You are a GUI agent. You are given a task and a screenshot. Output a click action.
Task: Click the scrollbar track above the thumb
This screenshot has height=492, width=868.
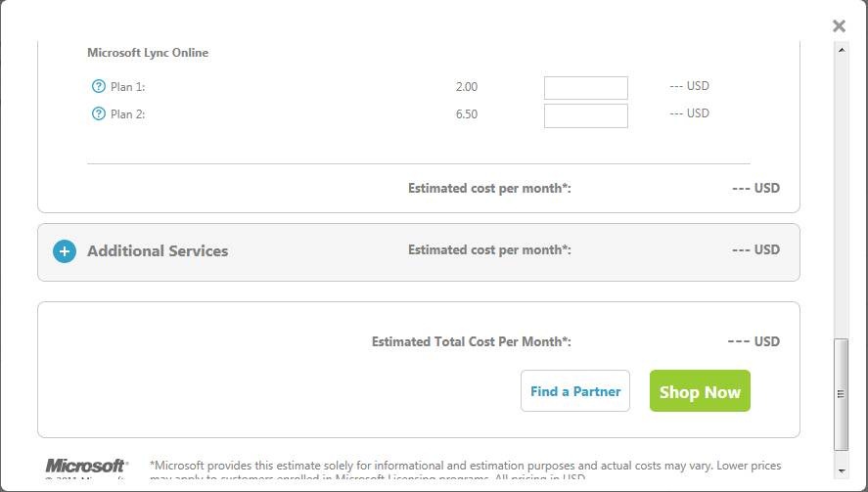[841, 196]
